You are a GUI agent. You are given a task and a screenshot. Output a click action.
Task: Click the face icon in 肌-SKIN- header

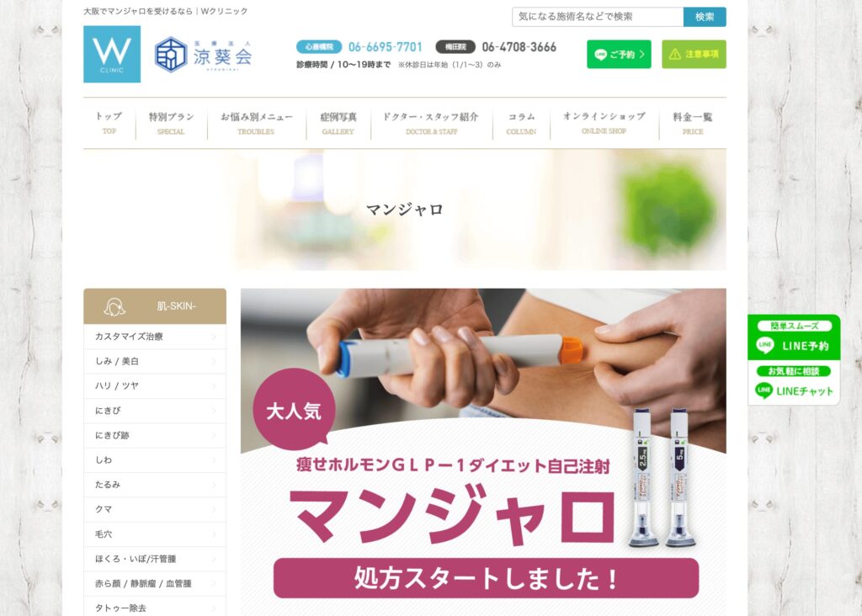point(114,306)
